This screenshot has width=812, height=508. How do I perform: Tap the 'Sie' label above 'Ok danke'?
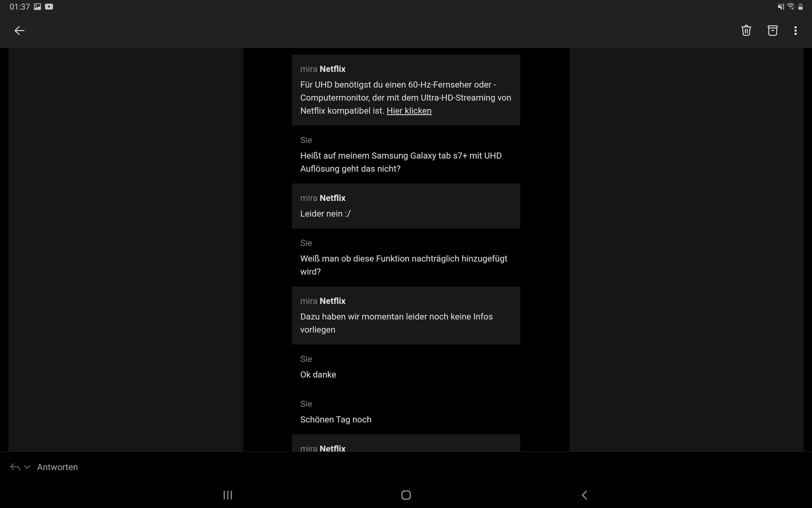click(306, 359)
